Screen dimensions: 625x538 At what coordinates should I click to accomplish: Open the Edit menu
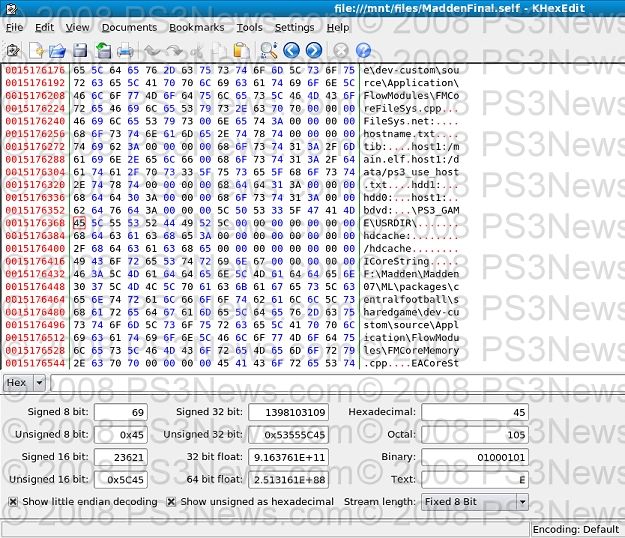[44, 27]
